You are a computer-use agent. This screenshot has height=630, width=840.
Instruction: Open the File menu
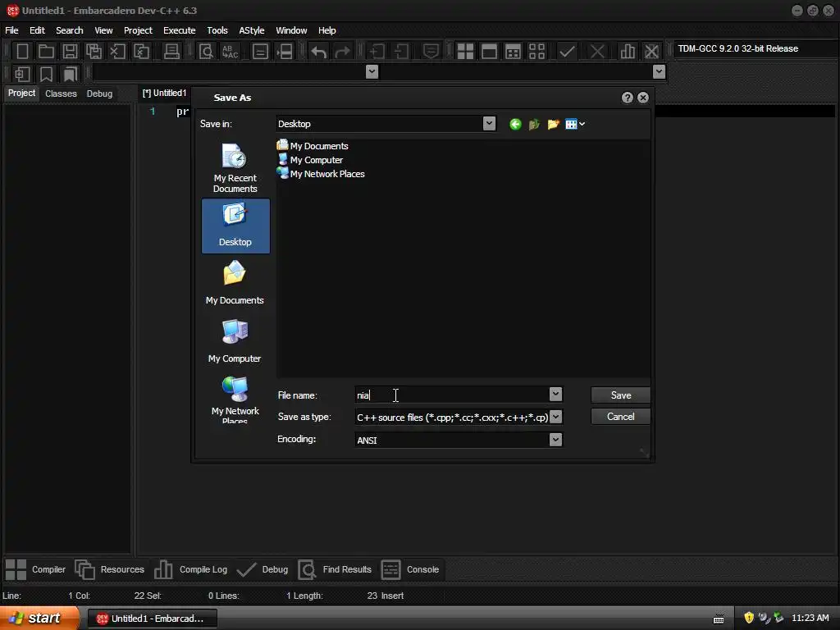pos(11,30)
